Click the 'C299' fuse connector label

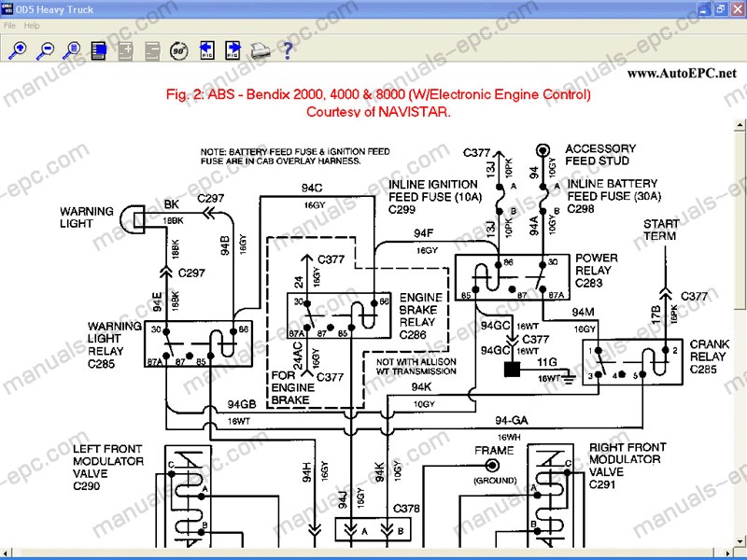[x=402, y=209]
